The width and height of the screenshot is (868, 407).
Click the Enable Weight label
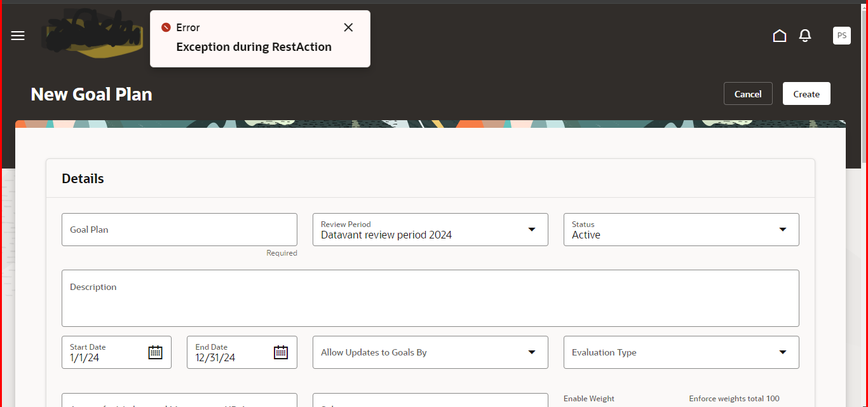589,399
